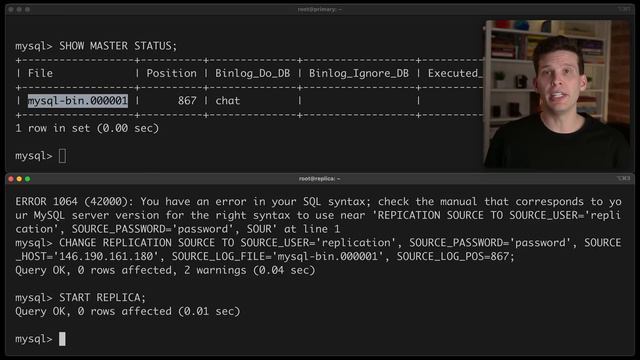Click the Binlog_Do_DB value chat
The width and height of the screenshot is (640, 360).
(x=227, y=100)
